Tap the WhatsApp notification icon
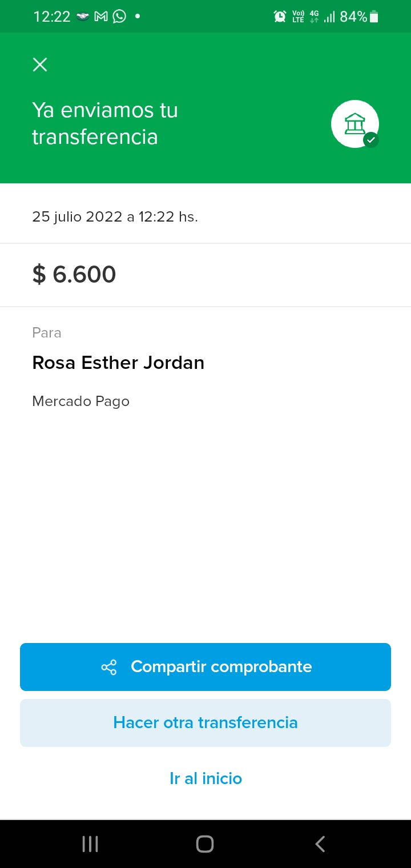 tap(119, 17)
